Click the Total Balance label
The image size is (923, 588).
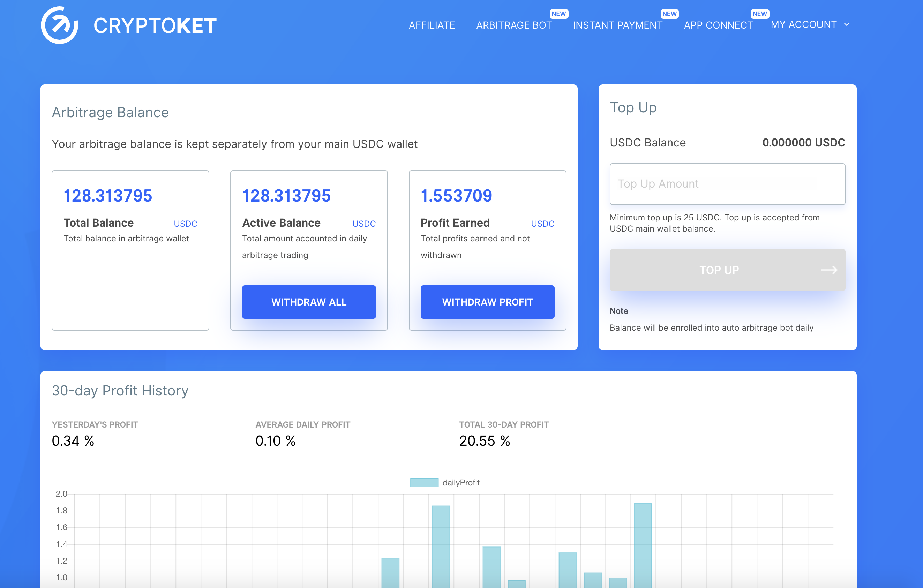point(98,223)
